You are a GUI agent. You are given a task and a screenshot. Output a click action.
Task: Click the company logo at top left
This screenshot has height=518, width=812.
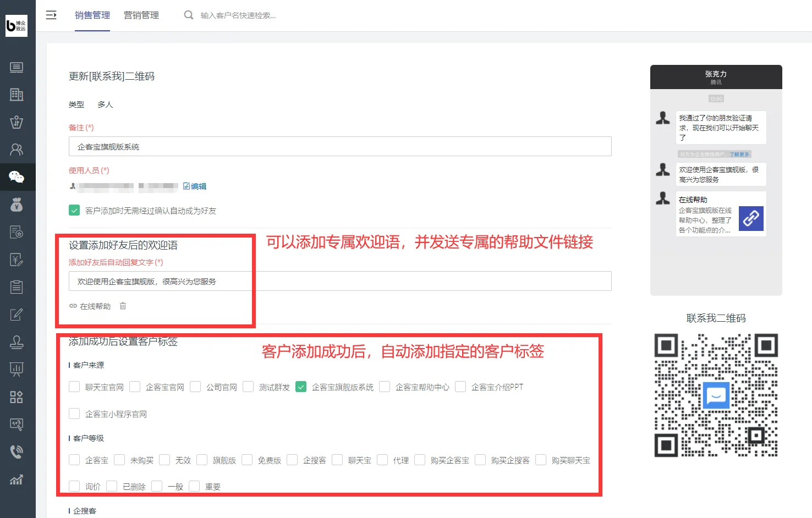click(x=17, y=26)
